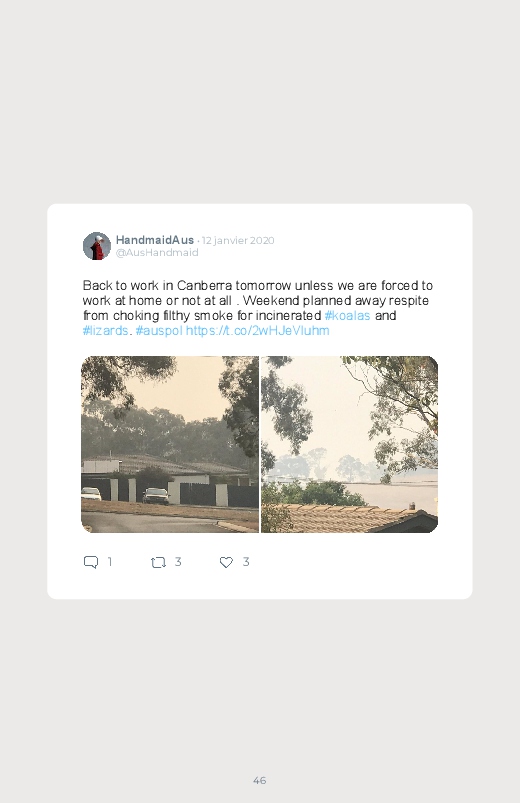Click the 12 janvier 2020 date
Viewport: 520px width, 803px height.
[x=238, y=240]
